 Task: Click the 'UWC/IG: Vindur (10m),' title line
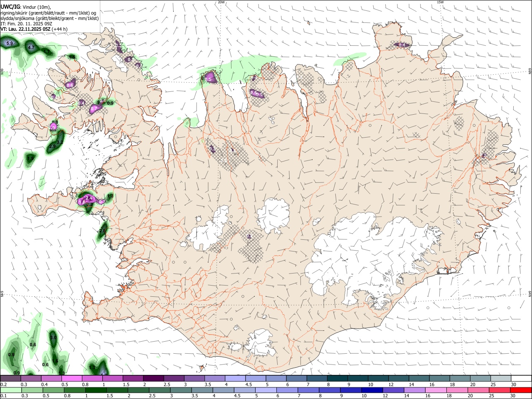25,7
